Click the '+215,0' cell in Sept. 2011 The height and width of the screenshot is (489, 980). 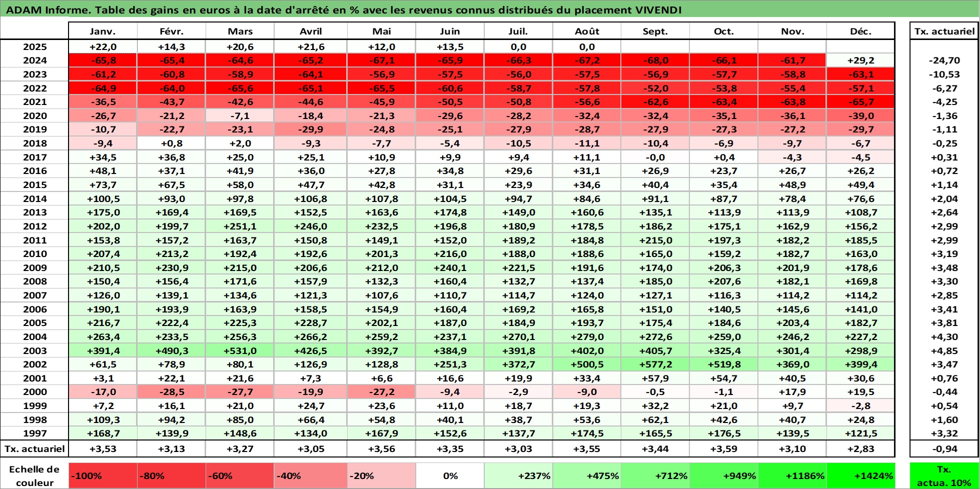coord(655,240)
